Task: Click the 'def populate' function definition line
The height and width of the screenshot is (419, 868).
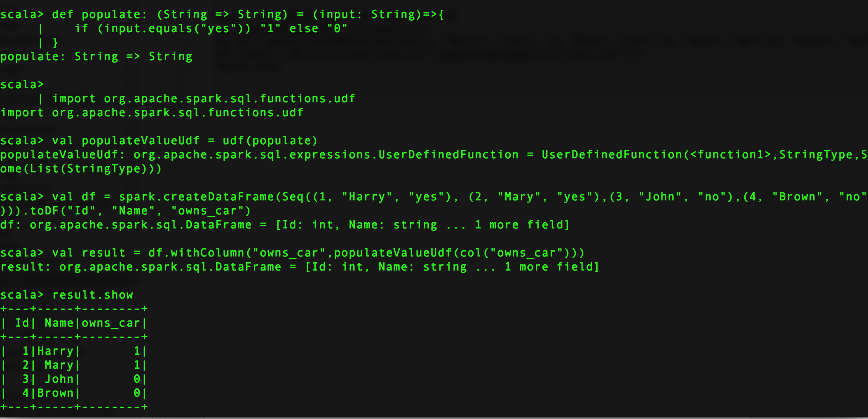Action: (222, 14)
